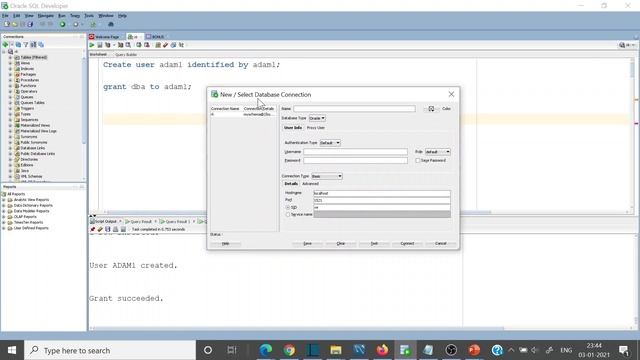Click the Save button in dialog
Image resolution: width=640 pixels, height=360 pixels.
click(307, 244)
